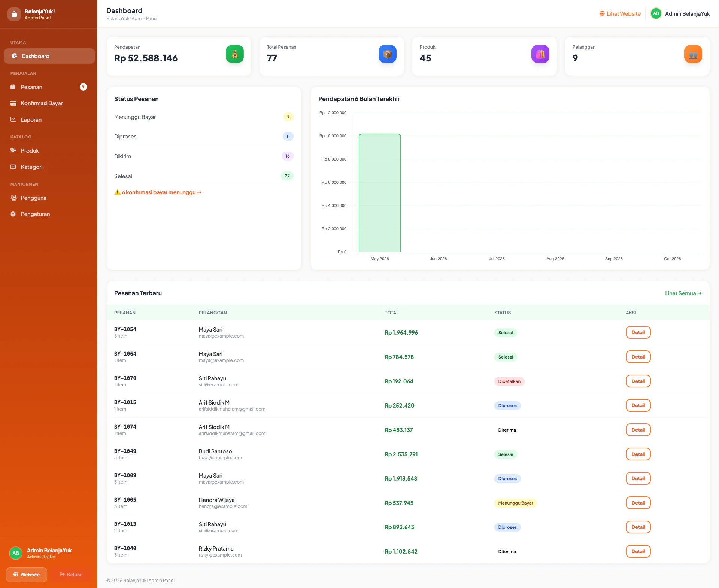Click the purple shopping bags Produk icon
The image size is (719, 588).
pyautogui.click(x=540, y=54)
